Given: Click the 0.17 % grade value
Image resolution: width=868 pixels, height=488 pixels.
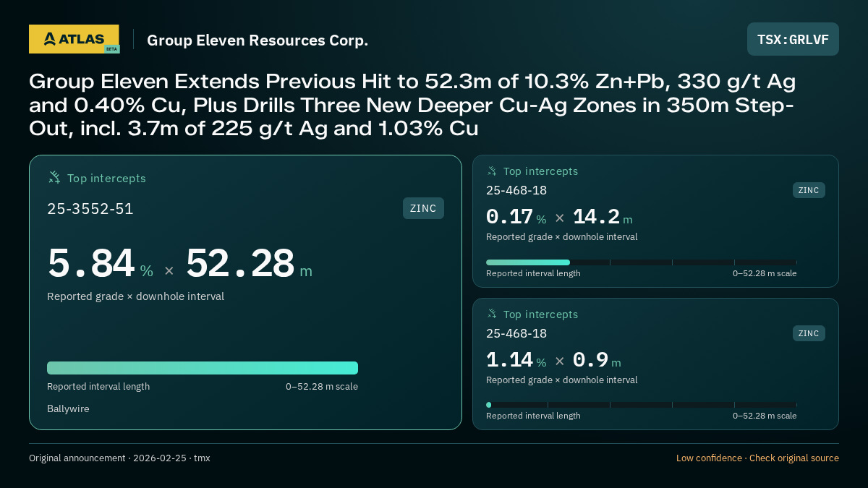Looking at the screenshot, I should coord(516,217).
